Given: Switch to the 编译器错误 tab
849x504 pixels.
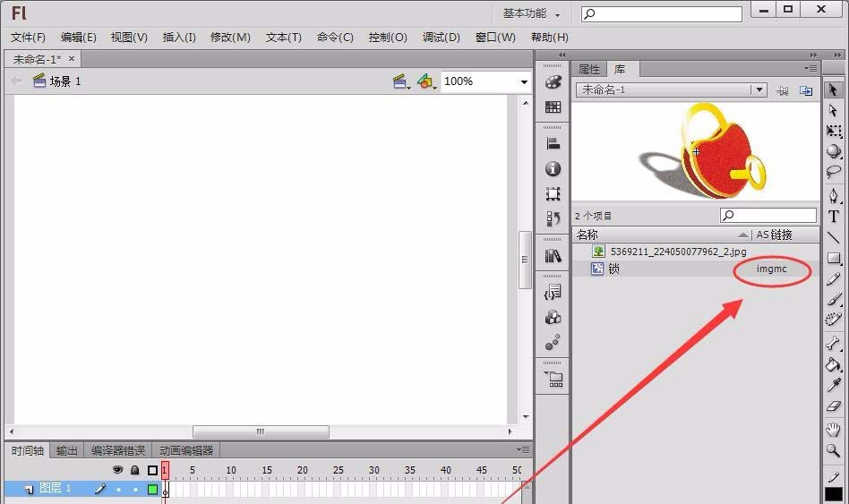Looking at the screenshot, I should [x=118, y=450].
